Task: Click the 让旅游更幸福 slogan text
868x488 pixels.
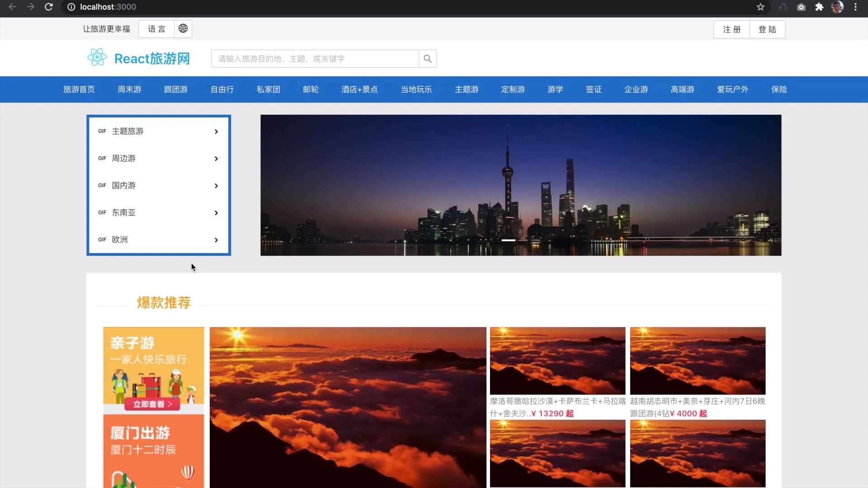Action: [106, 29]
